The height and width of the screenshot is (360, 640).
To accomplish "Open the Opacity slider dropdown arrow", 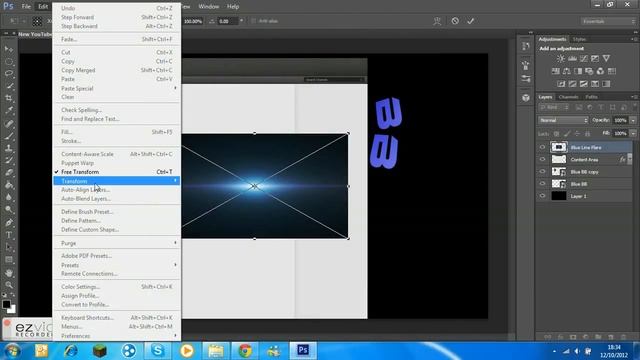I will point(633,120).
